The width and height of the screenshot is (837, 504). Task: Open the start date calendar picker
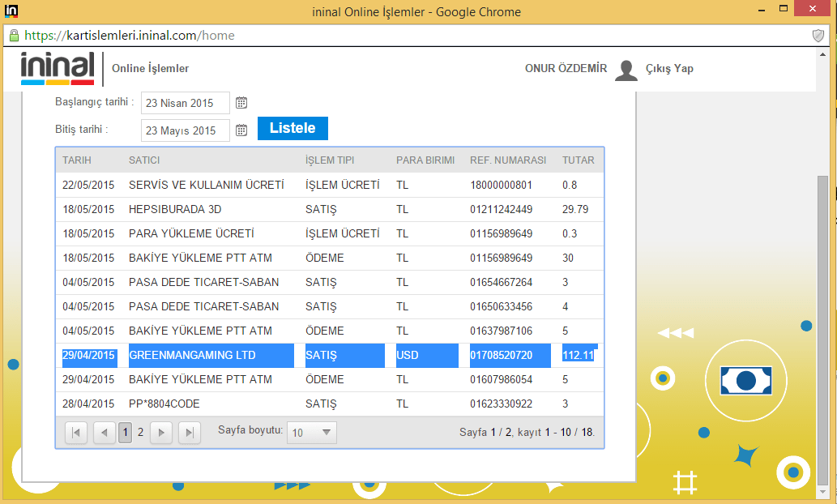tap(241, 103)
